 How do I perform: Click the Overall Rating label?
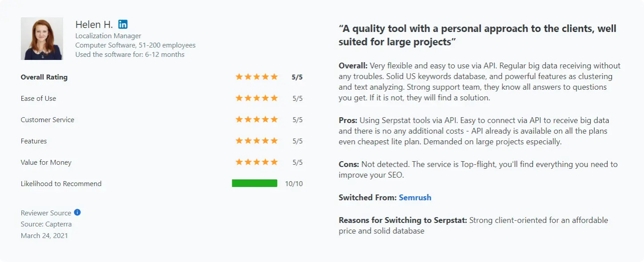44,77
